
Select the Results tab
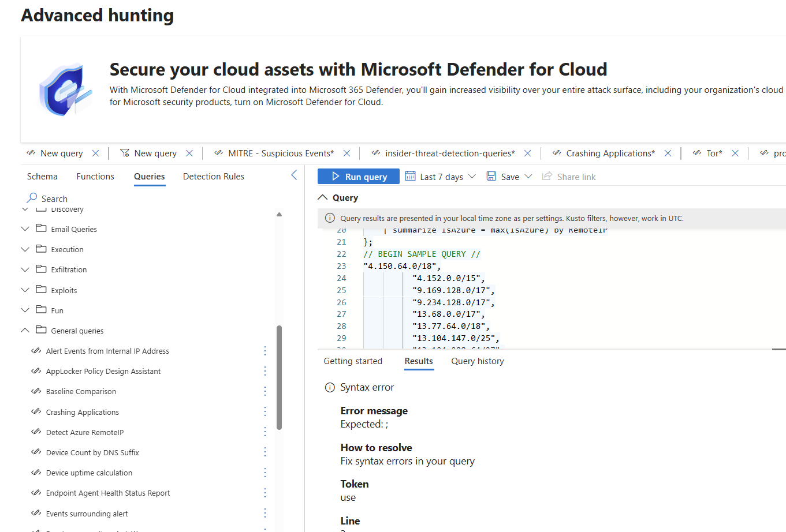pos(419,361)
